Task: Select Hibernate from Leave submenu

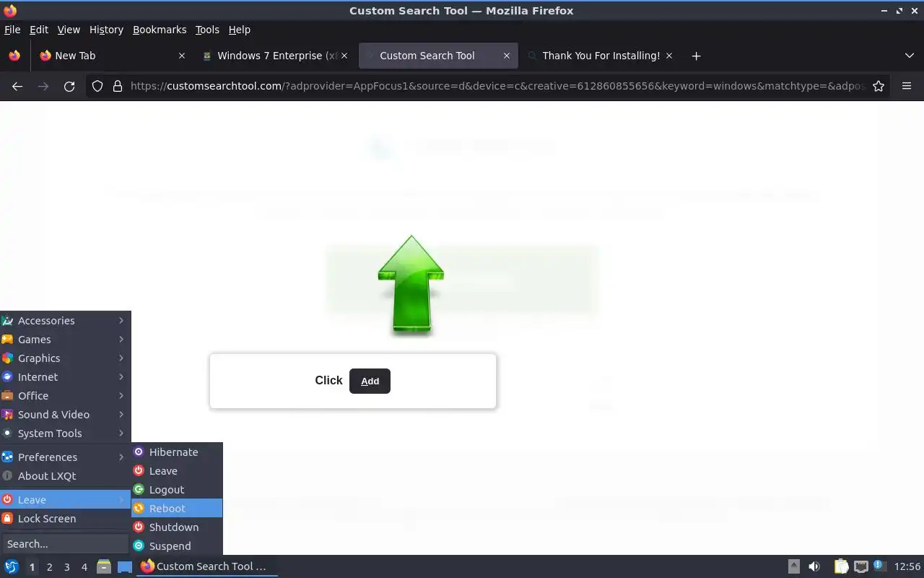Action: pos(177,452)
